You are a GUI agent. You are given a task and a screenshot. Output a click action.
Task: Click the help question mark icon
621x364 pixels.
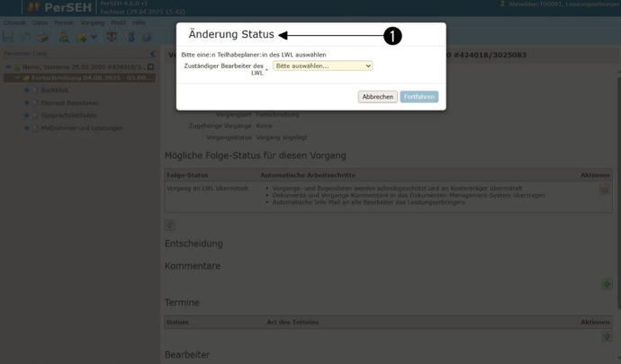tap(147, 37)
